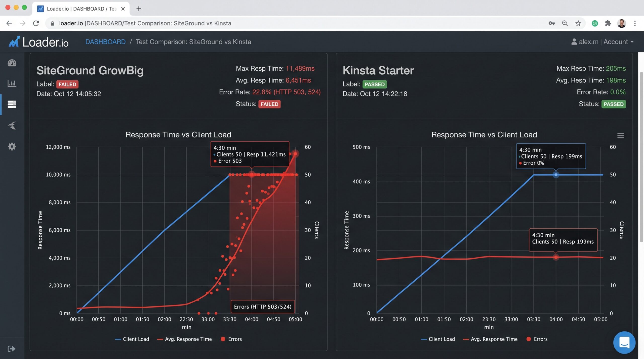Click the zoom magnifier icon in address bar

(x=565, y=23)
